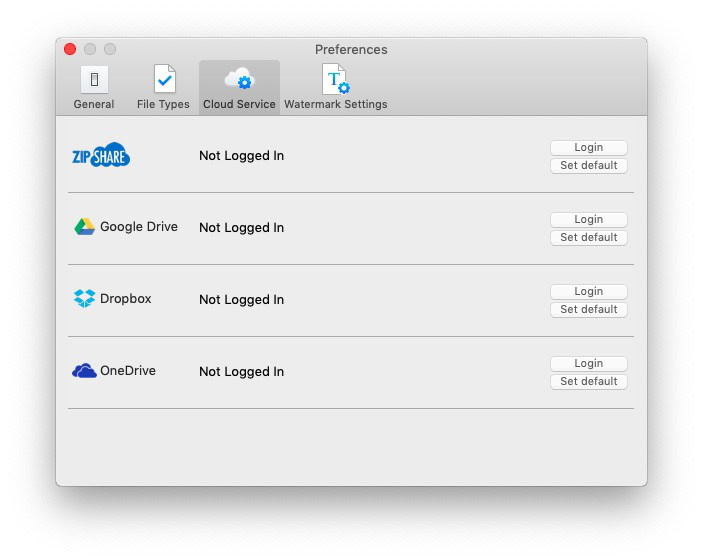Image resolution: width=703 pixels, height=560 pixels.
Task: Open the File Types checkmark document icon
Action: pos(165,79)
